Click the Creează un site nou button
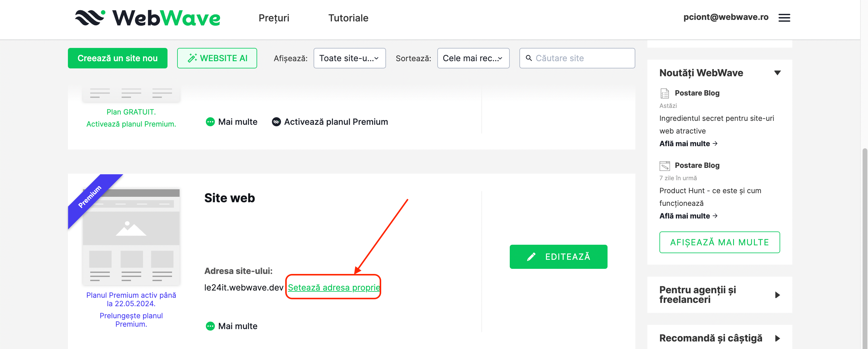Viewport: 868px width, 349px height. coord(117,58)
